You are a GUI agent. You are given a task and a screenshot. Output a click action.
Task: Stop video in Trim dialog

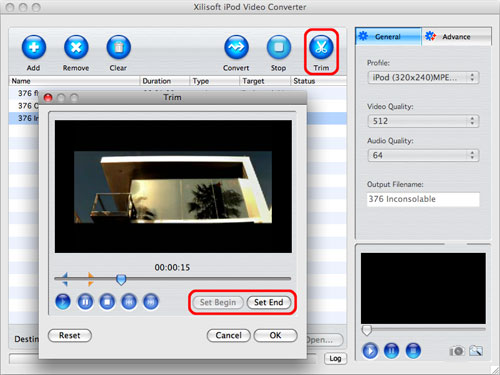(x=107, y=302)
